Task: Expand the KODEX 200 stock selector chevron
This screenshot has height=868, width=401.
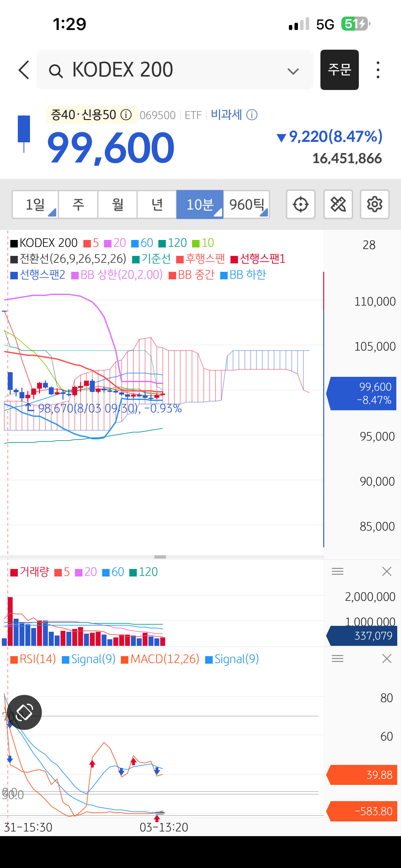Action: pyautogui.click(x=293, y=71)
